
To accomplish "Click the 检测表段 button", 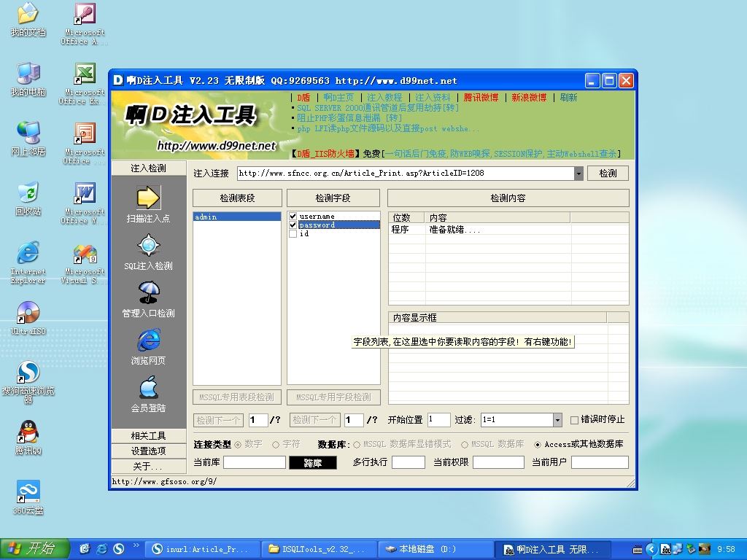I will (237, 198).
